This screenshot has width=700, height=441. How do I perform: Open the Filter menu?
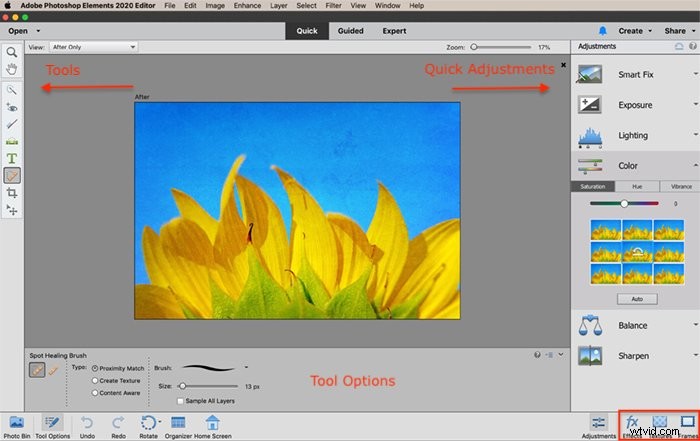tap(333, 5)
